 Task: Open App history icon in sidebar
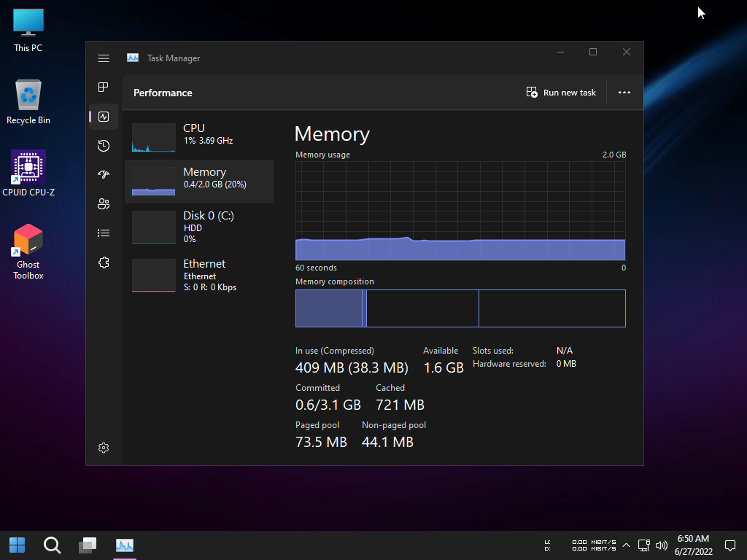[x=104, y=146]
